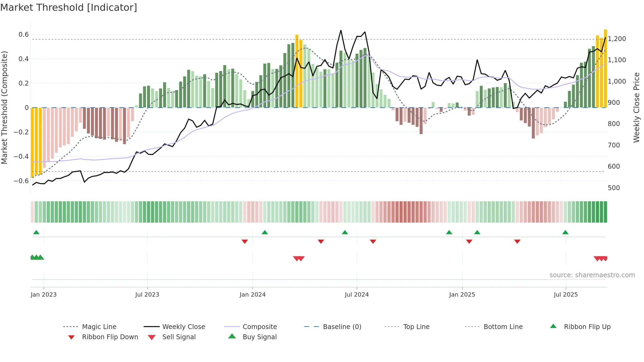Click the last yellow bar at the chart's right edge
644x362 pixels.
[606, 68]
